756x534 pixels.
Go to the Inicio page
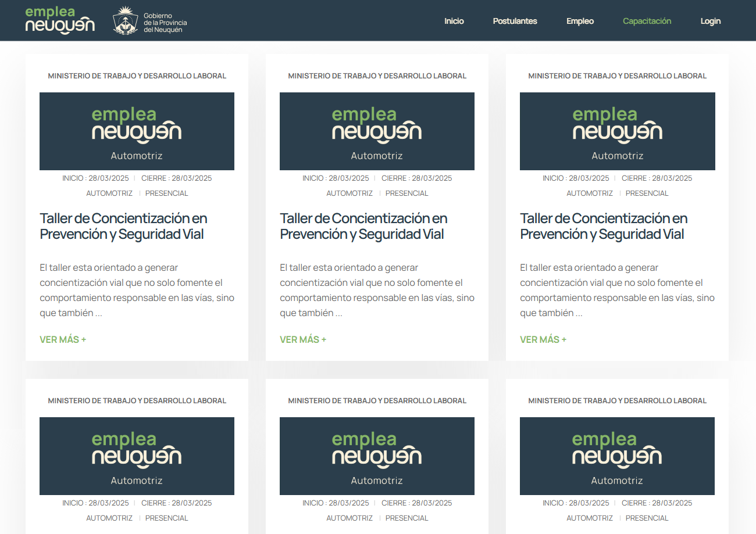(x=454, y=21)
